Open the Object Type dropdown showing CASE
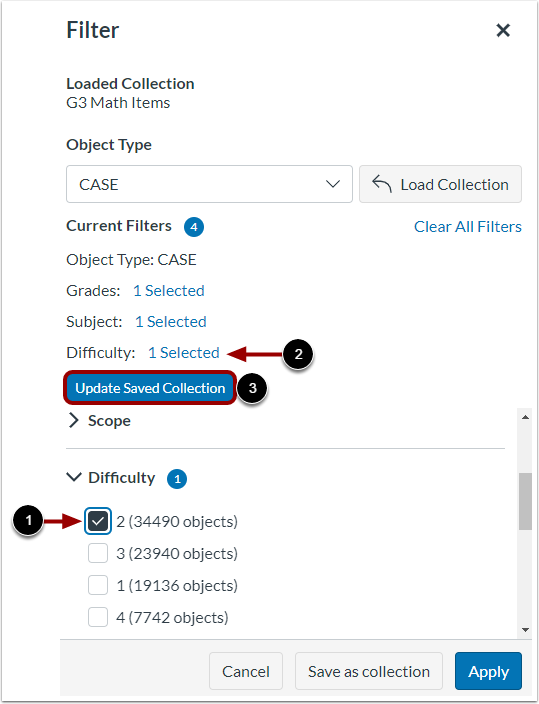 point(209,184)
